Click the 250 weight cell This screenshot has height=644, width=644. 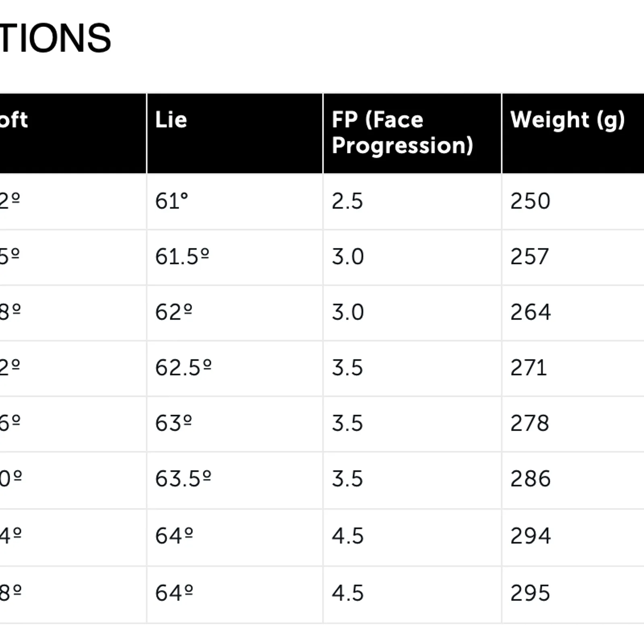[530, 201]
